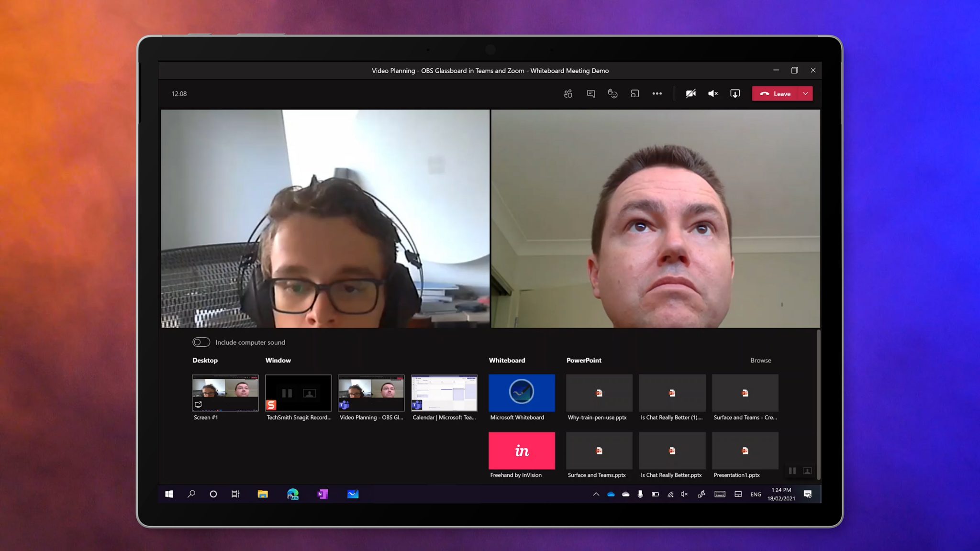Select the video feed of man looking up
The height and width of the screenshot is (551, 980).
656,219
